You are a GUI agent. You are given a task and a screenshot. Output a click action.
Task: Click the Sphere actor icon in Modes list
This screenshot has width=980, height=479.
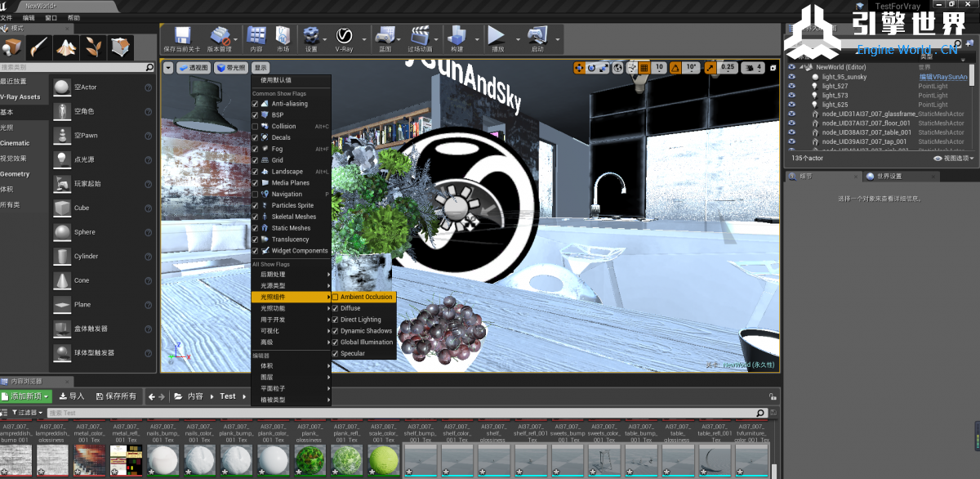click(62, 232)
